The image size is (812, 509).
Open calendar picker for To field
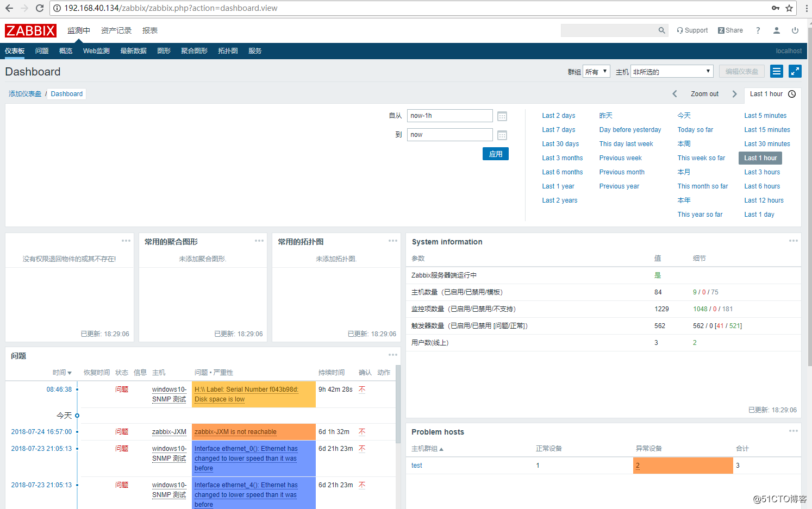coord(502,135)
